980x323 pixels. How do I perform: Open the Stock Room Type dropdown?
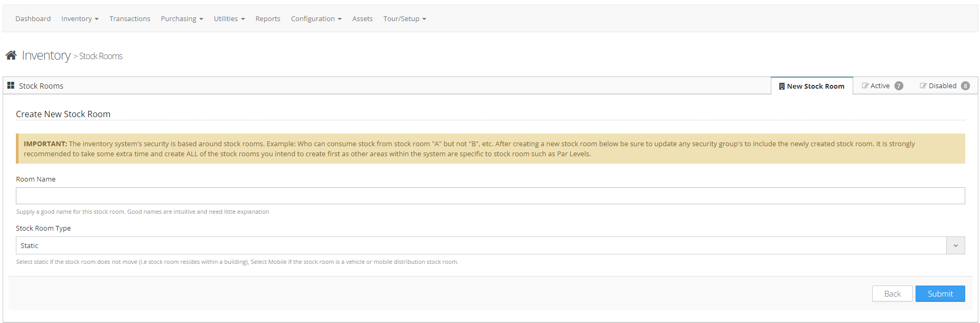point(490,245)
